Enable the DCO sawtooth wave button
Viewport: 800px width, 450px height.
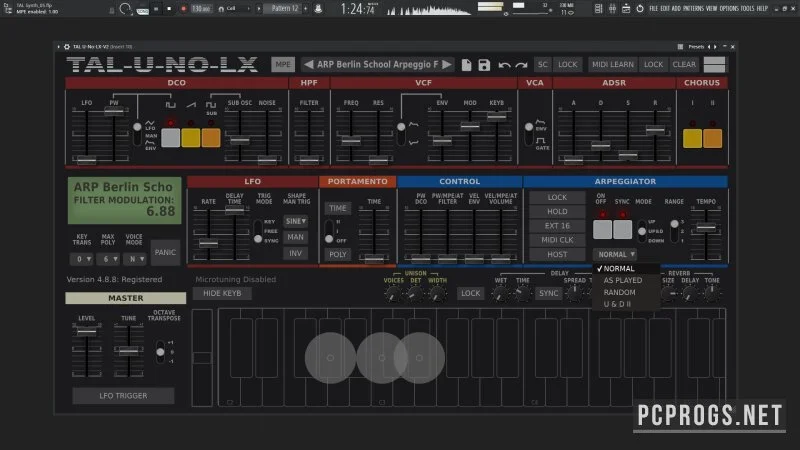[x=191, y=138]
